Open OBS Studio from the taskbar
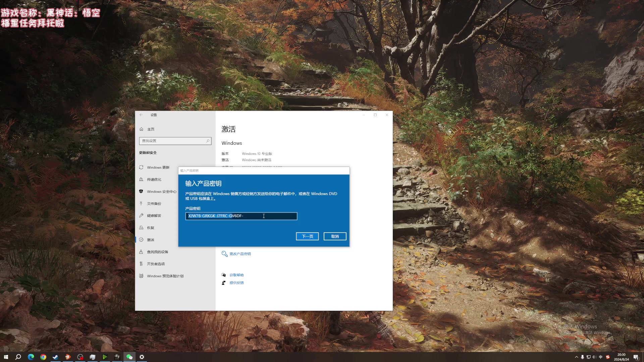644x362 pixels. (x=80, y=357)
